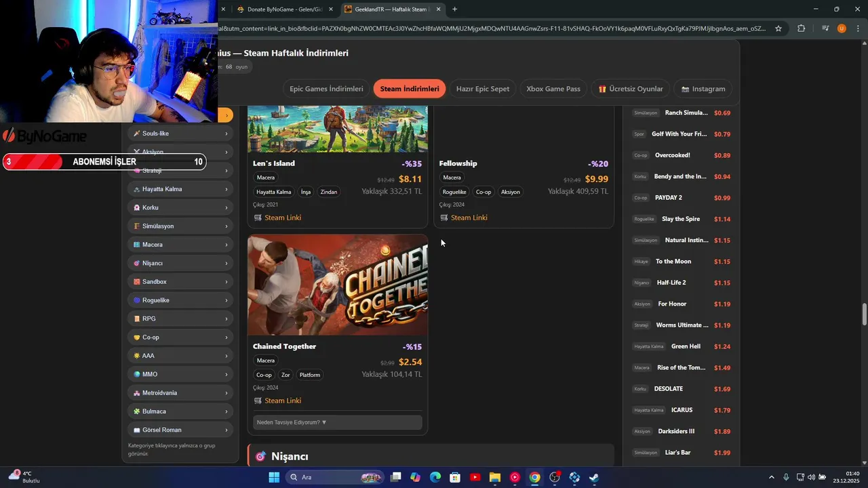Screen dimensions: 868x488
Task: Open the Chained Together cover thumbnail
Action: [x=338, y=285]
